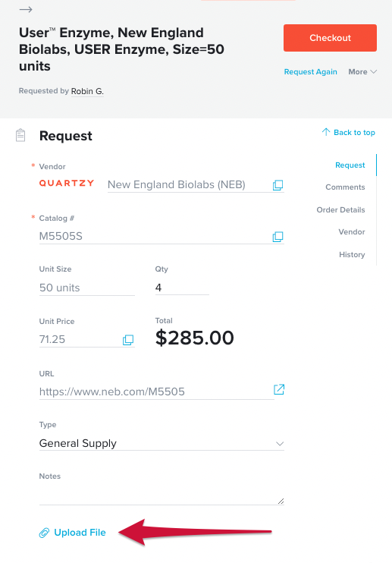
Task: Jump to Comments section in sidebar
Action: point(345,187)
